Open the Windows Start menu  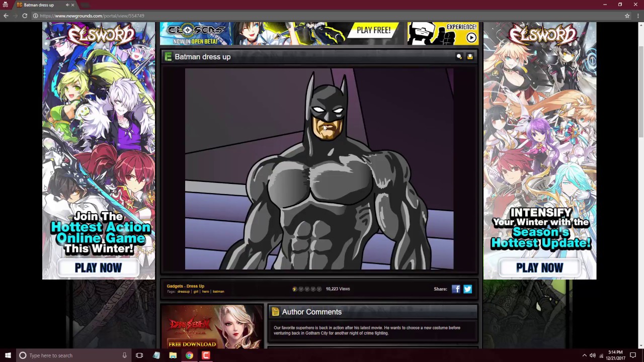pos(8,355)
